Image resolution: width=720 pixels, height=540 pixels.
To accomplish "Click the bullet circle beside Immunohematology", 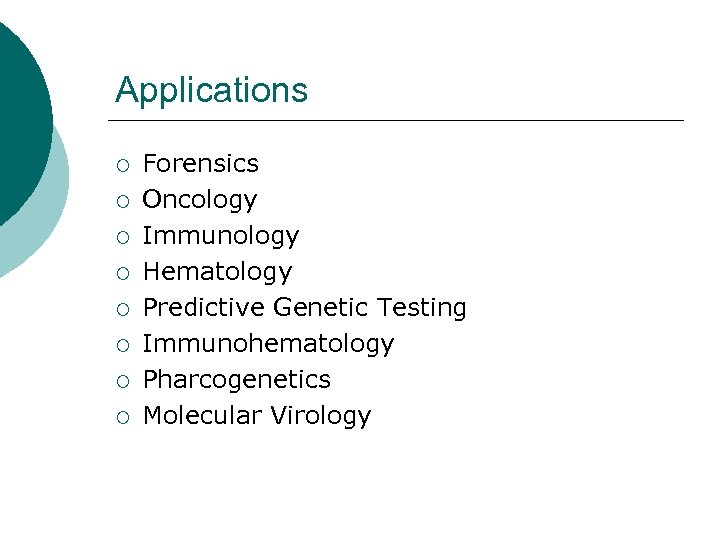I will coord(122,344).
